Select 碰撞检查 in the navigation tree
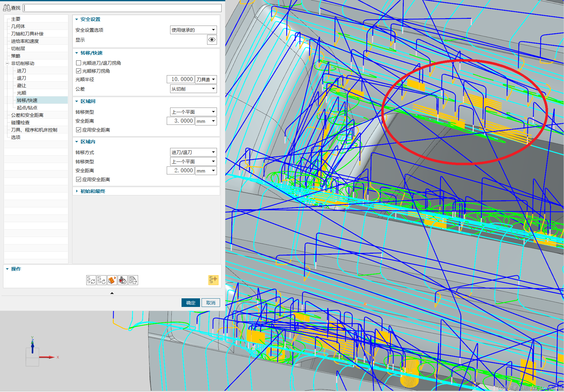 (20, 123)
